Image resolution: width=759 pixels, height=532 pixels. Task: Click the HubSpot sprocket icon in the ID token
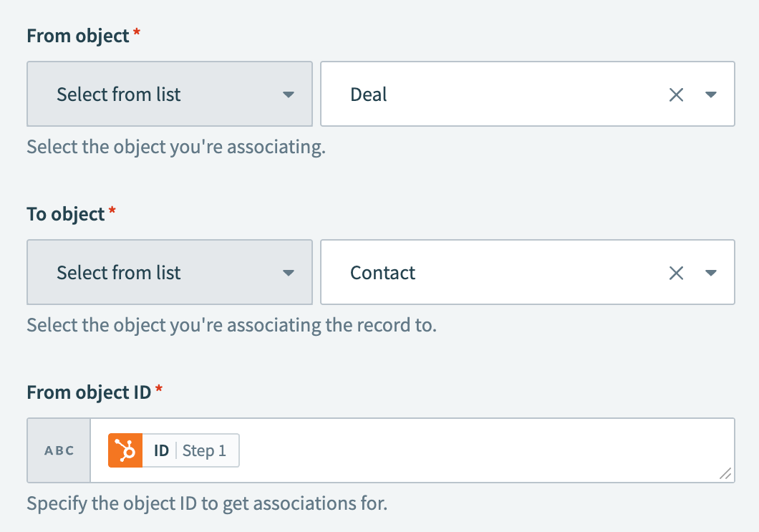(x=125, y=450)
